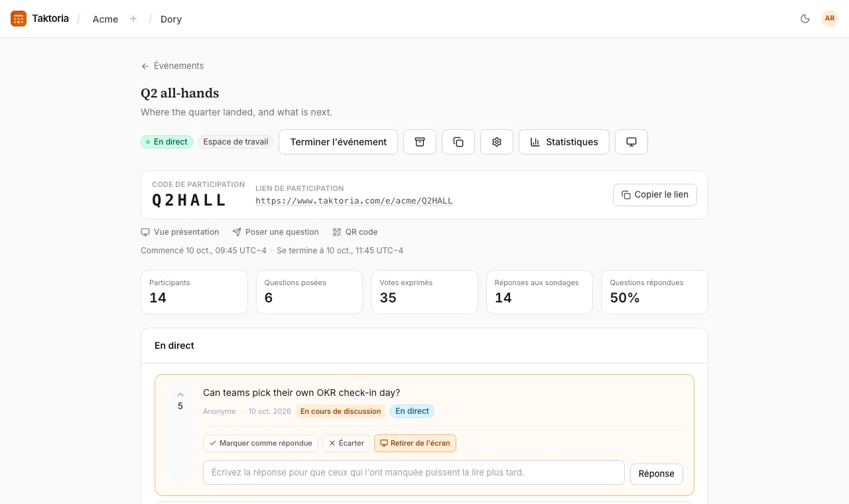Viewport: 849px width, 504px height.
Task: Click the Participants stat card
Action: pos(194,292)
